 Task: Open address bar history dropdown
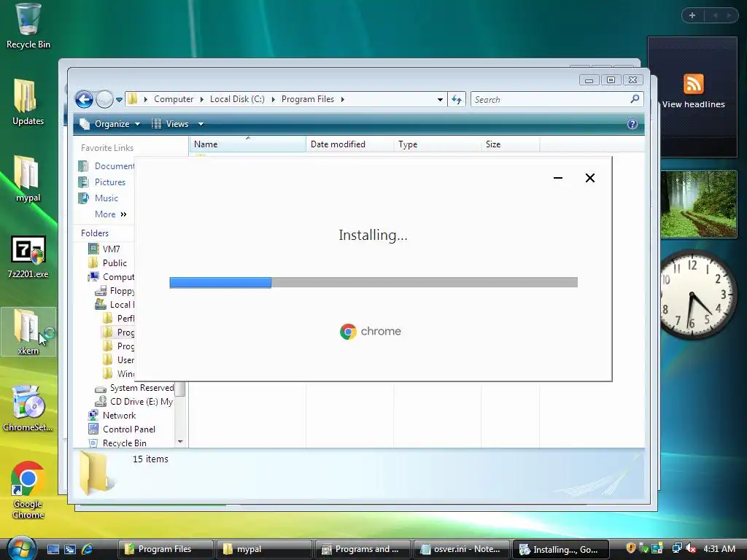tap(440, 99)
